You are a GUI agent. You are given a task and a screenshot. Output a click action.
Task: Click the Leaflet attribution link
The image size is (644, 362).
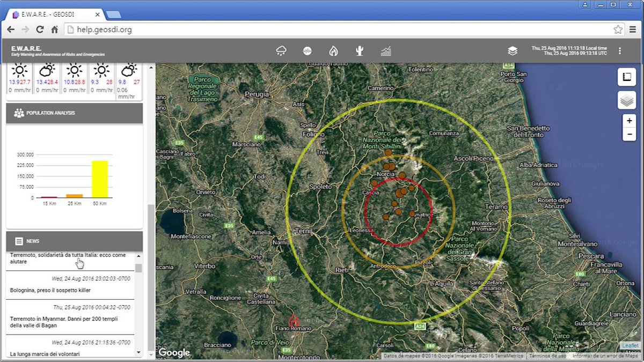(x=631, y=346)
